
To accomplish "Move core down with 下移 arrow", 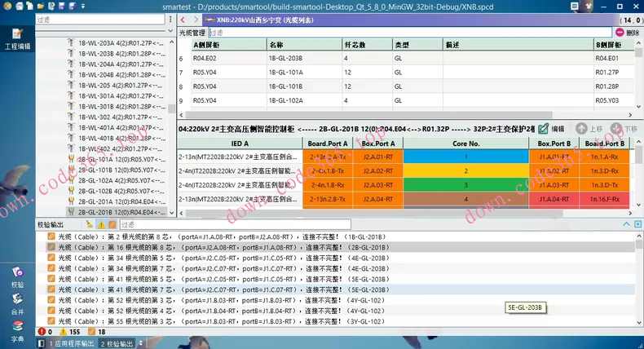I will tap(623, 129).
